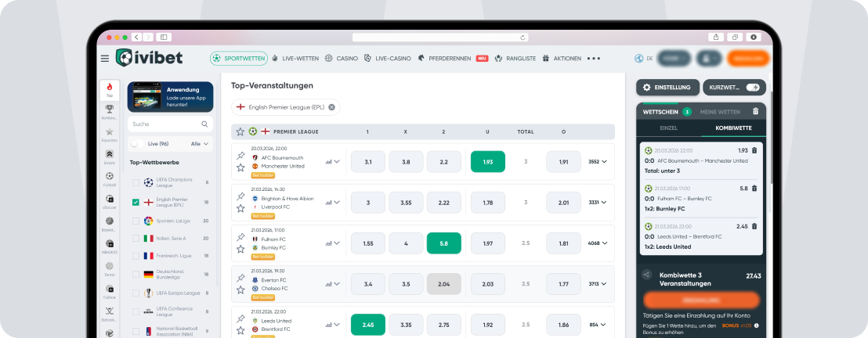Image resolution: width=868 pixels, height=338 pixels.
Task: Open stats dropdown for Bournemouth match
Action: [x=333, y=161]
